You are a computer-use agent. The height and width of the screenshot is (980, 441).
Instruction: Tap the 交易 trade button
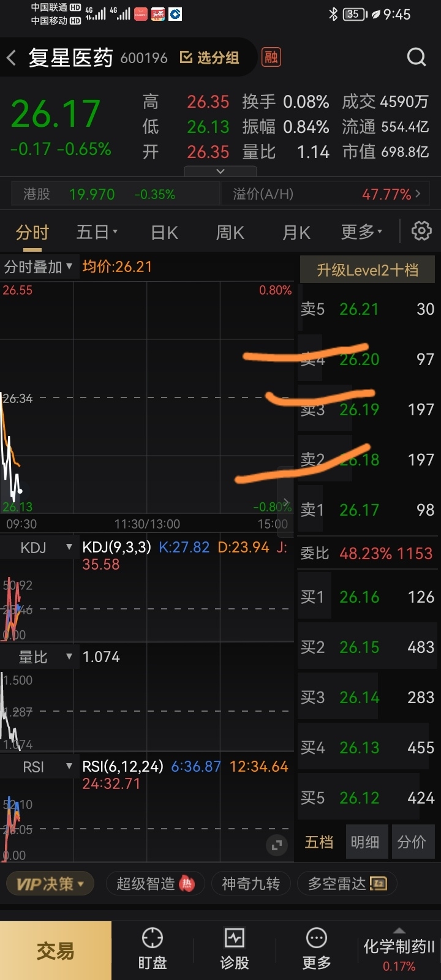(x=56, y=951)
